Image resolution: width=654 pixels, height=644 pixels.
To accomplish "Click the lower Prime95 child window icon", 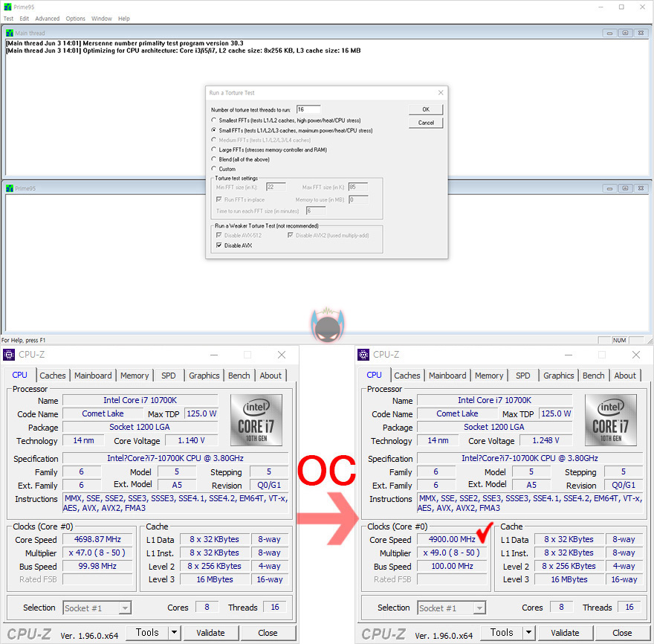I will click(x=9, y=188).
